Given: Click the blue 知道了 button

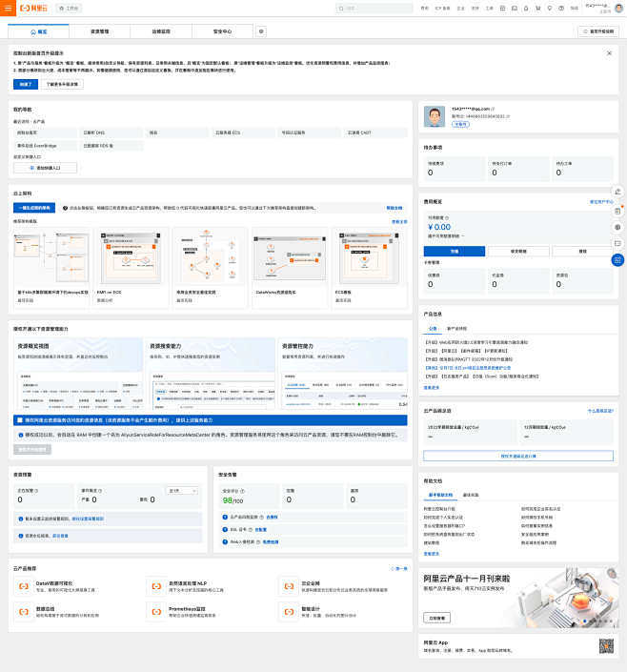Looking at the screenshot, I should pos(26,85).
